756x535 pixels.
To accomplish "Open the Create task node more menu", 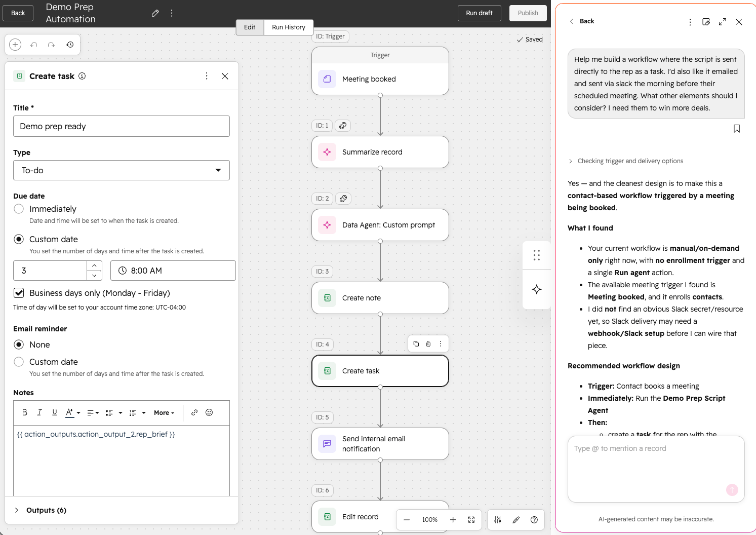I will tap(441, 344).
